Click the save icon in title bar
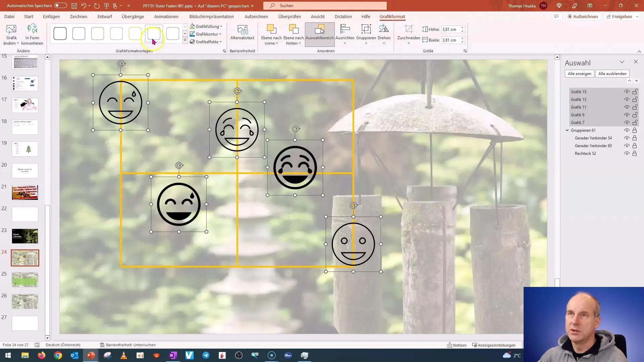The width and height of the screenshot is (644, 362). coord(74,6)
